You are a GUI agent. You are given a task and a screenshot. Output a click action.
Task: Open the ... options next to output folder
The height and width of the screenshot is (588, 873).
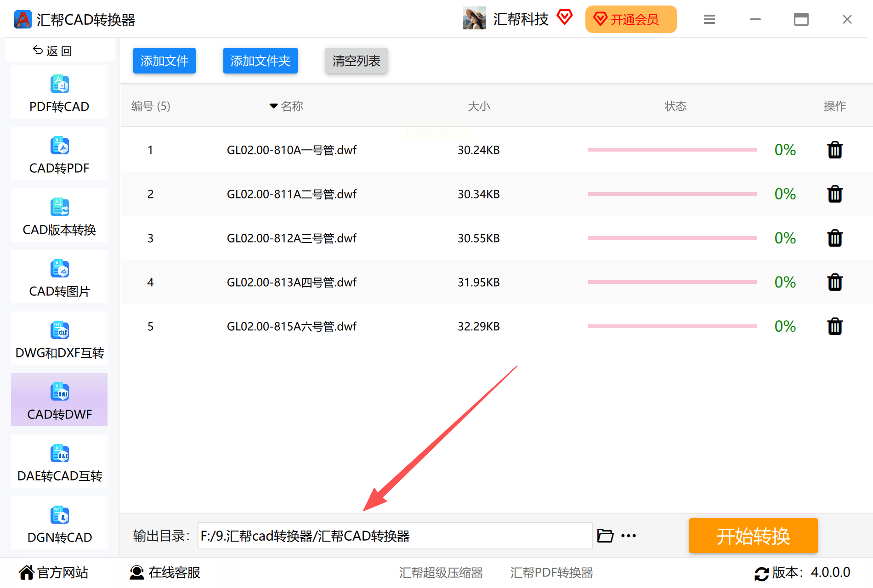pos(629,535)
